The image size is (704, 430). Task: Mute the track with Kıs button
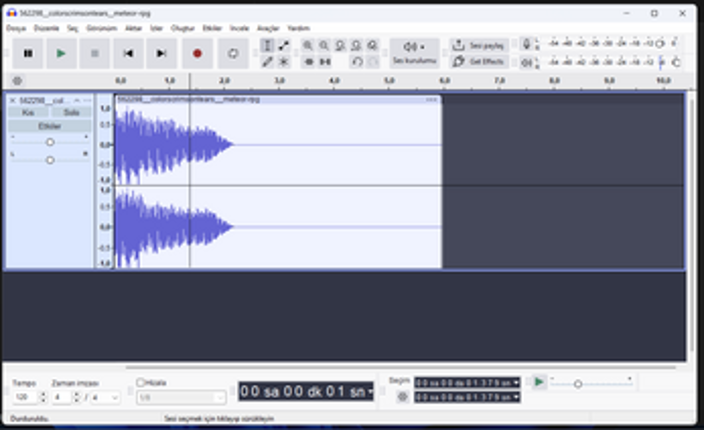[x=28, y=113]
